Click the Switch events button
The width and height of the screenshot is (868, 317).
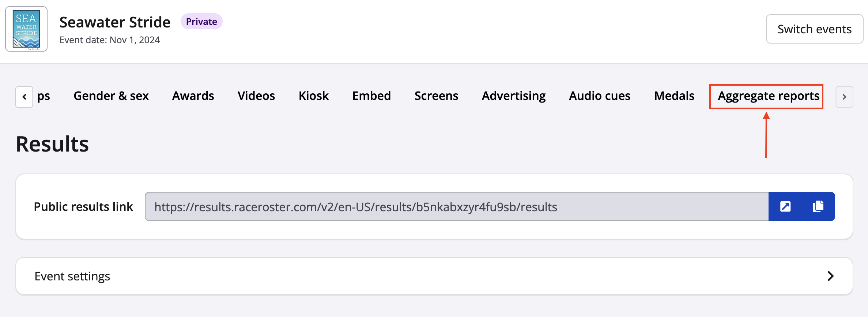(814, 29)
